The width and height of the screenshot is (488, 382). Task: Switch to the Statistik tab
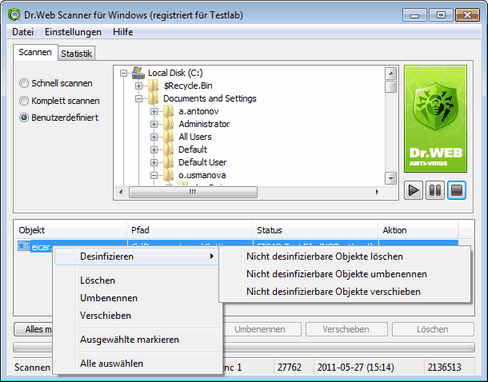[x=76, y=53]
